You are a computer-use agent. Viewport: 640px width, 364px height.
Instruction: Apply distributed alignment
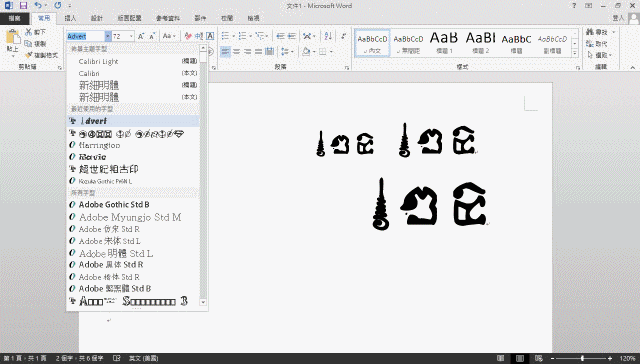(269, 52)
